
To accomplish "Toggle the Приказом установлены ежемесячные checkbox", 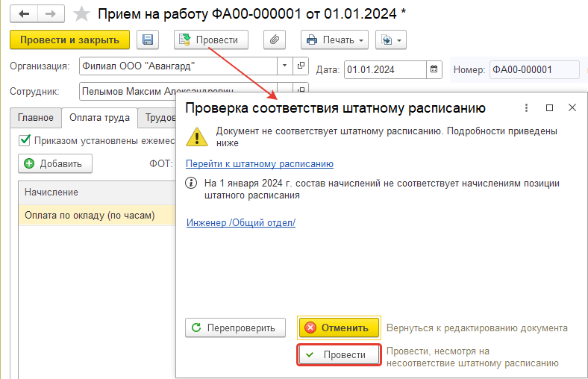I will pos(25,140).
